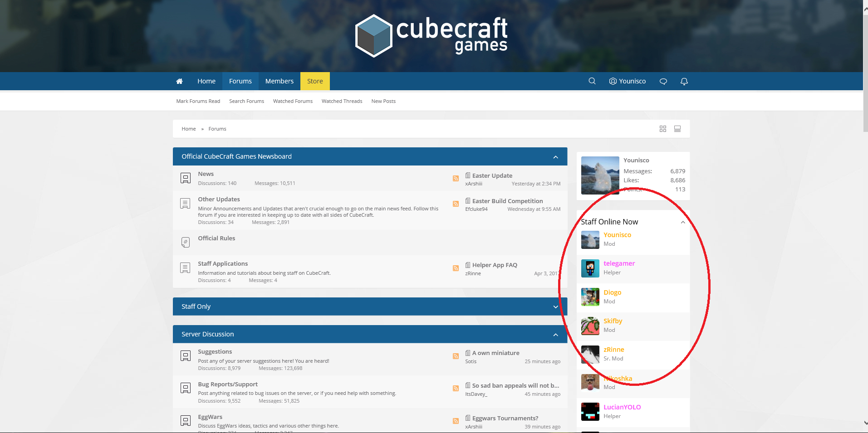Click the EggWars forum icon
This screenshot has height=433, width=868.
tap(186, 421)
